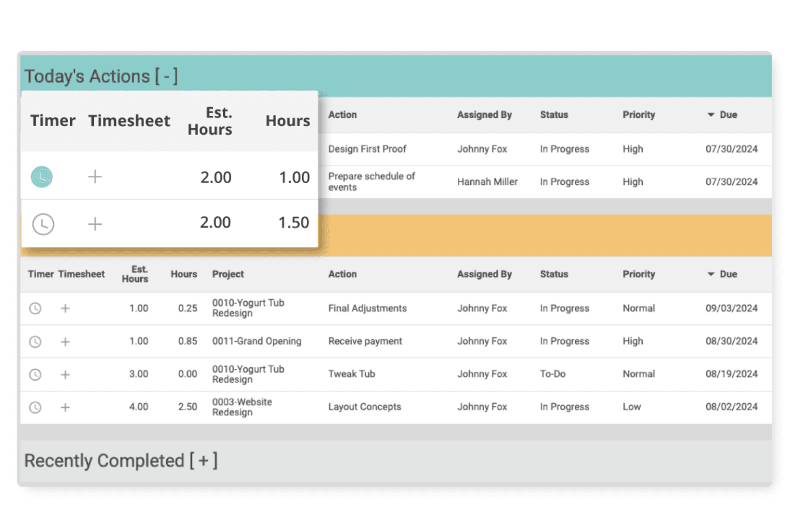Sort Today's Actions table by Priority column
This screenshot has width=798, height=532.
tap(639, 115)
